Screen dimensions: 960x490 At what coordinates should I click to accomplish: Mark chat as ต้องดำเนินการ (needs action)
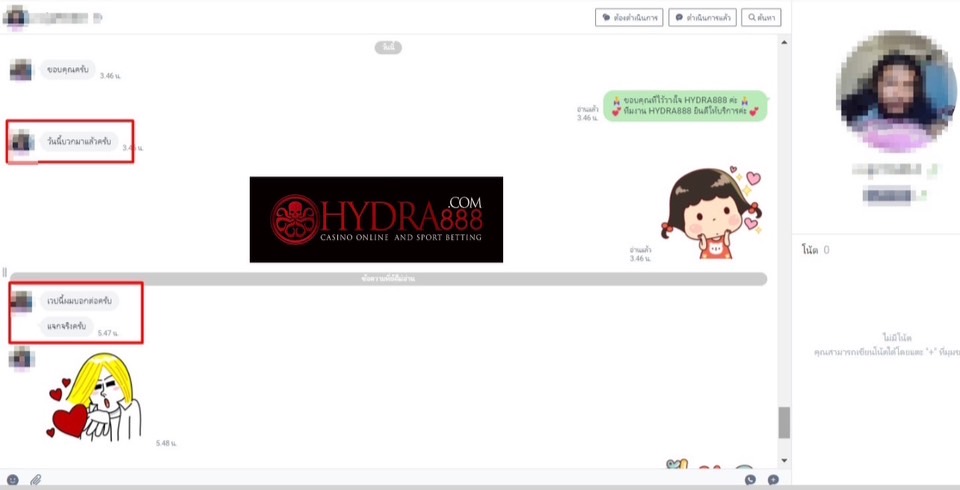628,17
